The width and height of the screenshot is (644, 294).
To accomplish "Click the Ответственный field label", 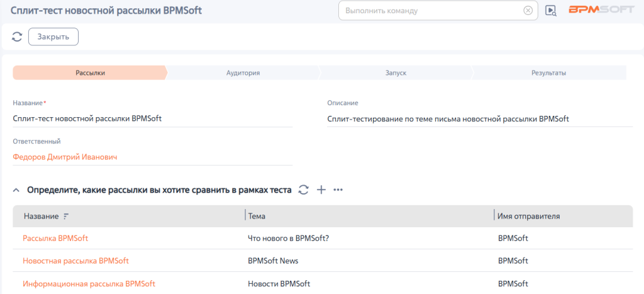I will (36, 142).
